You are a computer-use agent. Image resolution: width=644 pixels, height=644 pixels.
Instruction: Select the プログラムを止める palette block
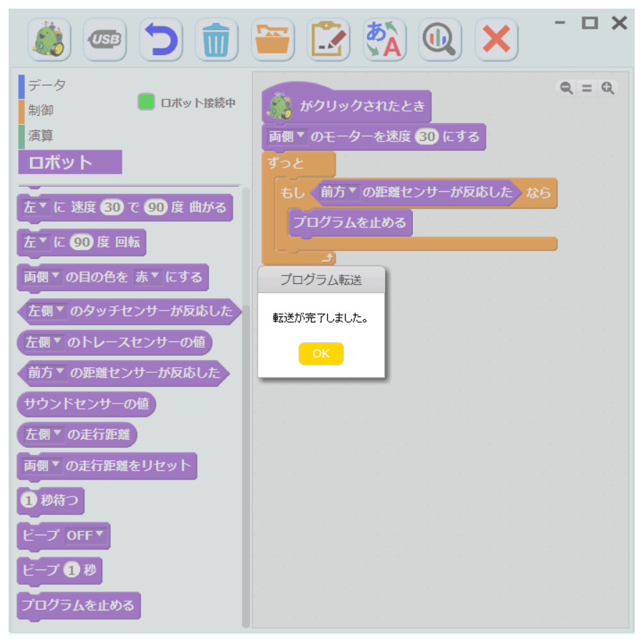(x=79, y=605)
